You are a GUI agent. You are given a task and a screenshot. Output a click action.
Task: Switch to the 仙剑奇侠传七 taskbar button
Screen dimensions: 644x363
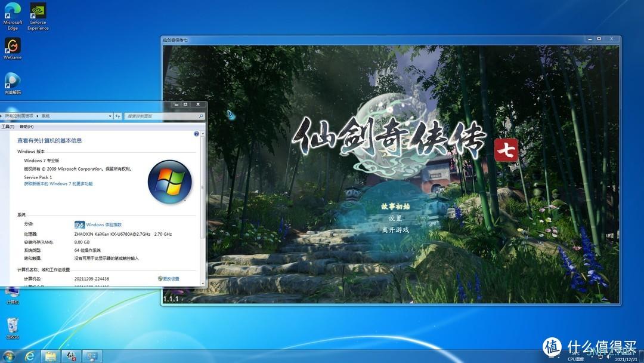point(71,356)
